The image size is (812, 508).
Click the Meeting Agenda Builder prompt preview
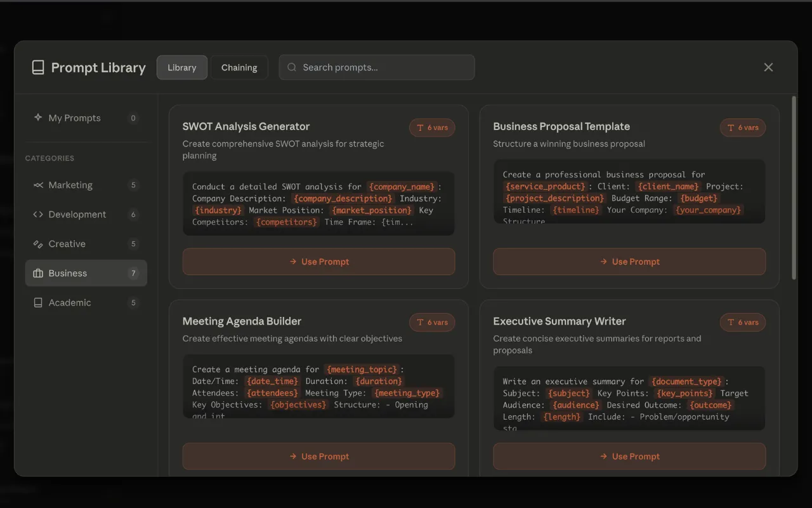318,387
